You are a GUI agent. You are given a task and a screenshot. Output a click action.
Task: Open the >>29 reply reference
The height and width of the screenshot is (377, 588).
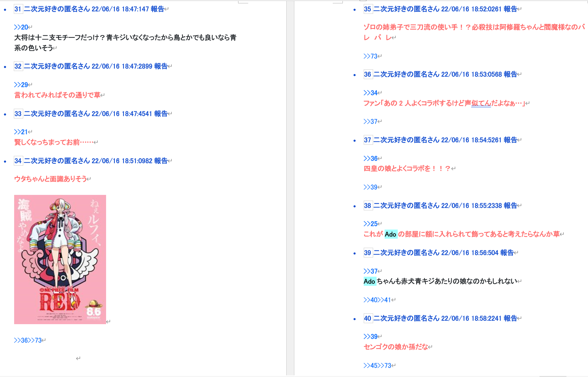21,85
